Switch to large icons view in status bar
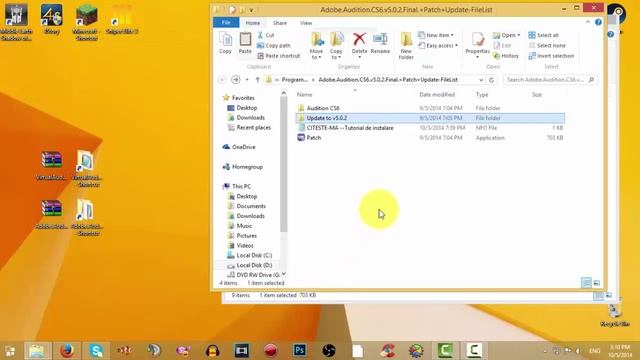 [597, 282]
